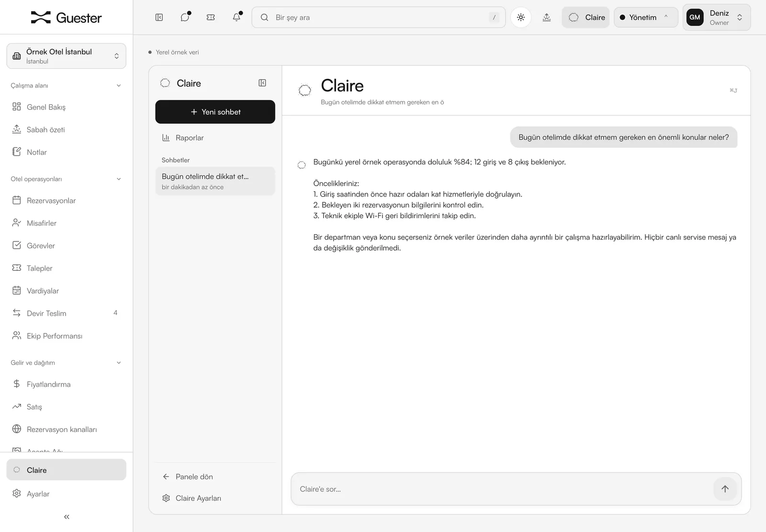The image size is (766, 532).
Task: Toggle the main sidebar panel icon in top bar
Action: 159,17
